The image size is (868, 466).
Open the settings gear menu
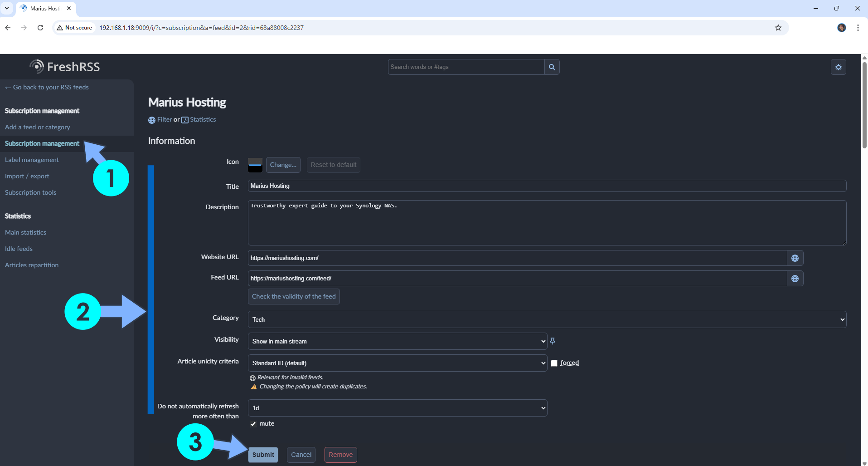(838, 67)
